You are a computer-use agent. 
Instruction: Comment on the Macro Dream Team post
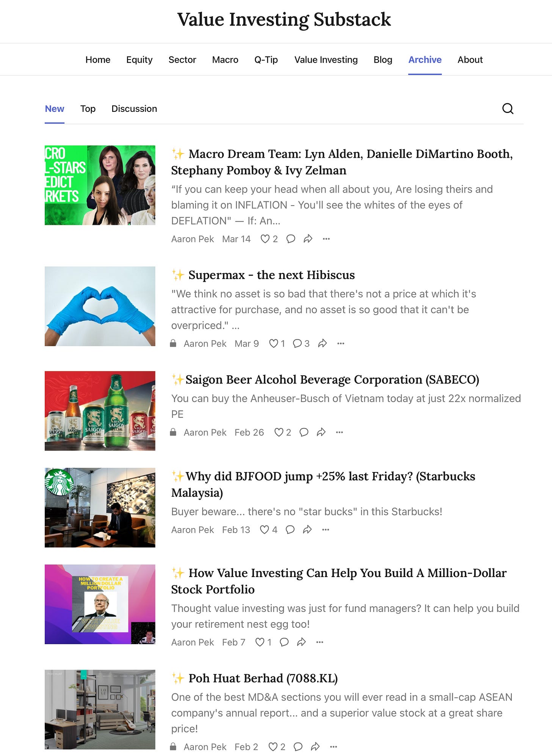pos(291,239)
